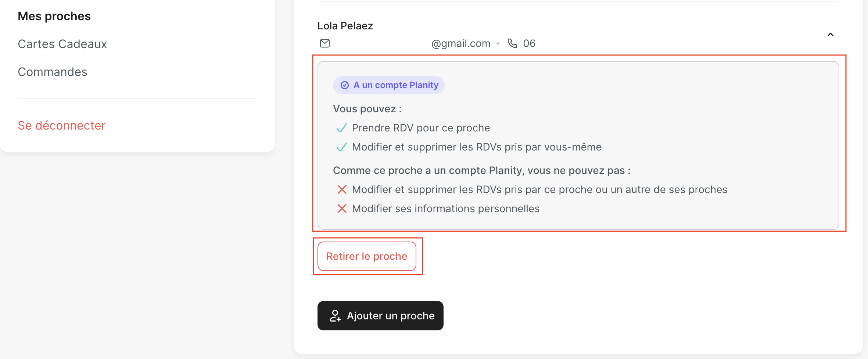
Task: Click the phone icon beside 06
Action: 512,43
